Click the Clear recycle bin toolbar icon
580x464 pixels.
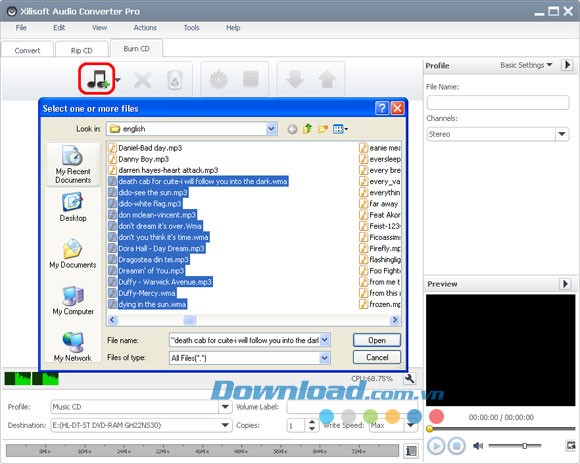175,80
